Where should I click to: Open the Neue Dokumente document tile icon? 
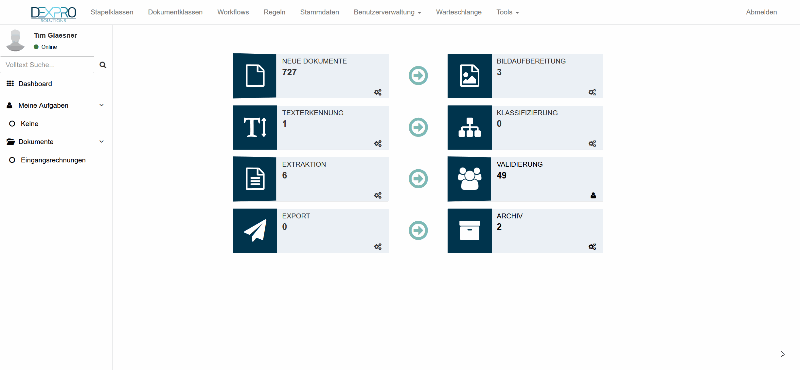coord(255,76)
